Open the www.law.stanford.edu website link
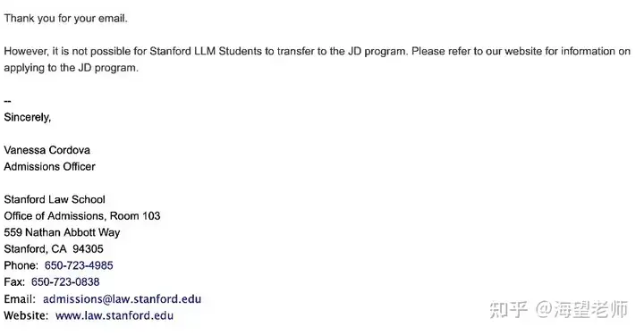This screenshot has height=335, width=644. [x=114, y=315]
